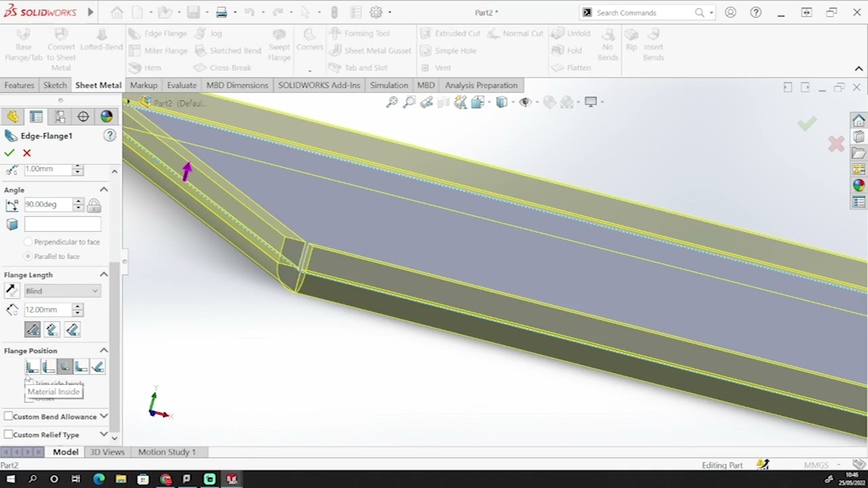Open View Settings monitor icon
The height and width of the screenshot is (488, 868).
[591, 102]
